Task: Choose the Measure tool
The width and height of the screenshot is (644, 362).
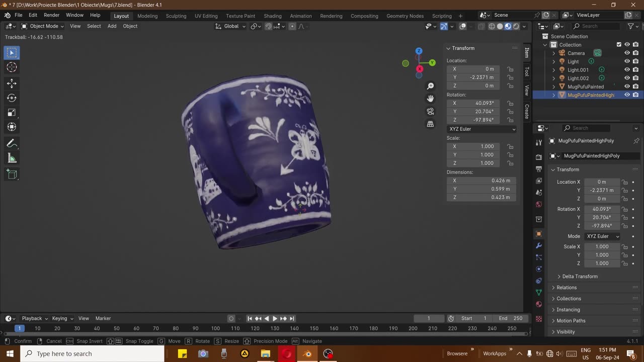Action: (12, 158)
